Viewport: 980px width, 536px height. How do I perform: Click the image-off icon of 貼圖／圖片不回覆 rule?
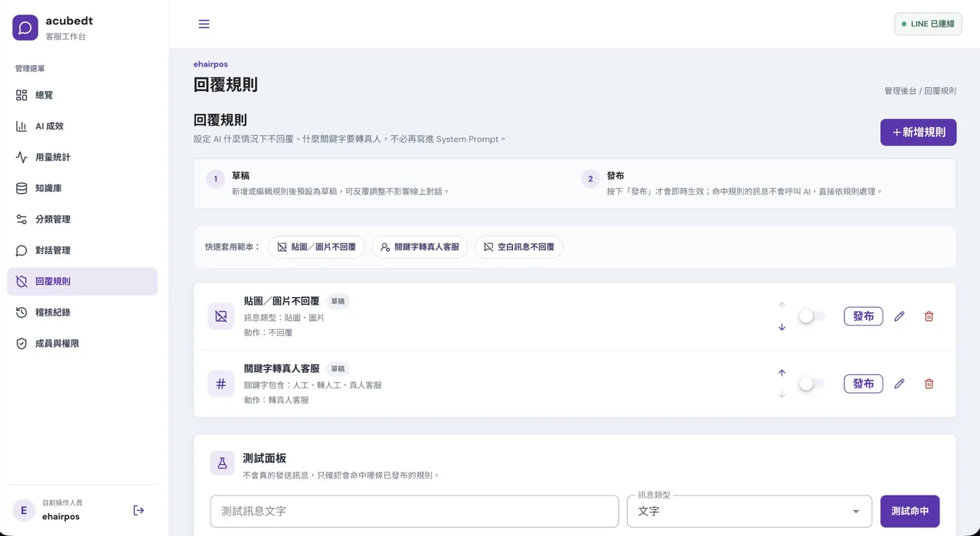(220, 316)
